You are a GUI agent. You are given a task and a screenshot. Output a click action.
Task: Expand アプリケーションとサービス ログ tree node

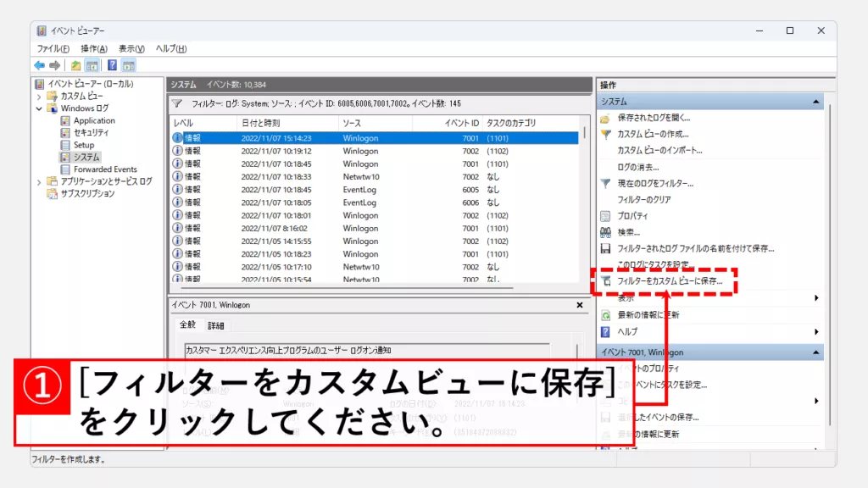coord(39,181)
